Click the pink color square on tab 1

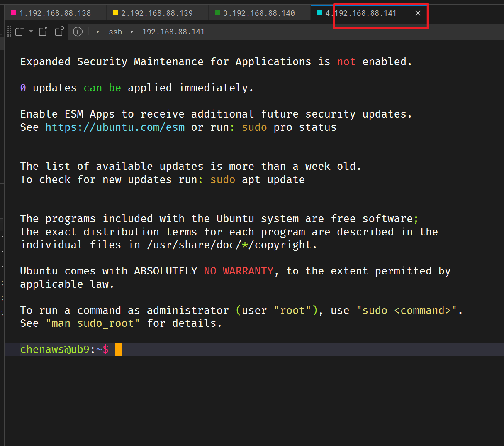[13, 13]
